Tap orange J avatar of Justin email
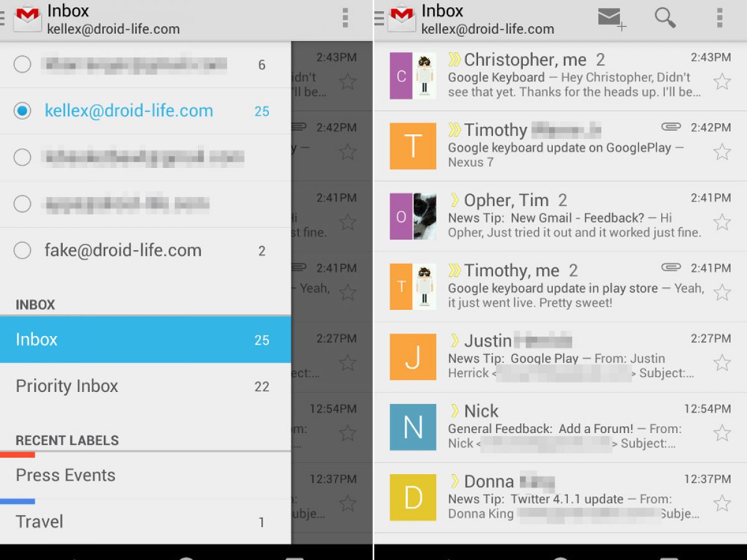Screen dimensions: 747x560 pos(413,357)
